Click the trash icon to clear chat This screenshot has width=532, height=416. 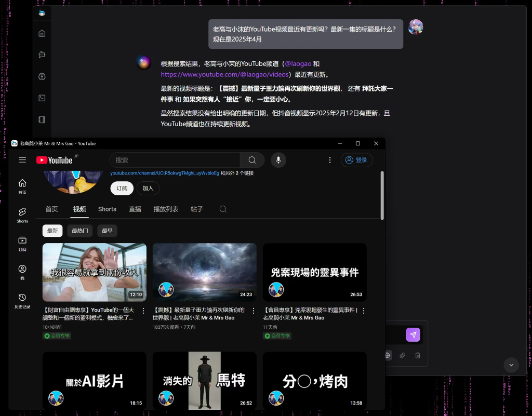click(x=418, y=355)
